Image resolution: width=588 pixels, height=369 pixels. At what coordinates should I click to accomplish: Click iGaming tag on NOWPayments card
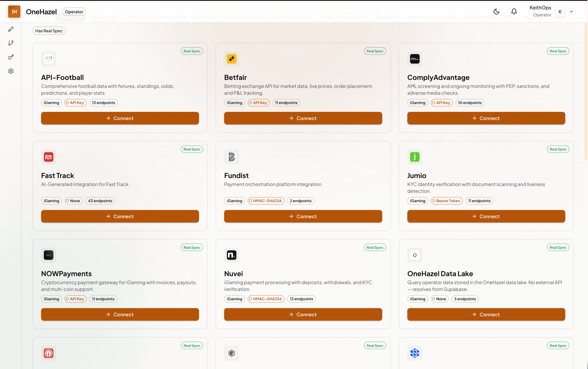51,299
